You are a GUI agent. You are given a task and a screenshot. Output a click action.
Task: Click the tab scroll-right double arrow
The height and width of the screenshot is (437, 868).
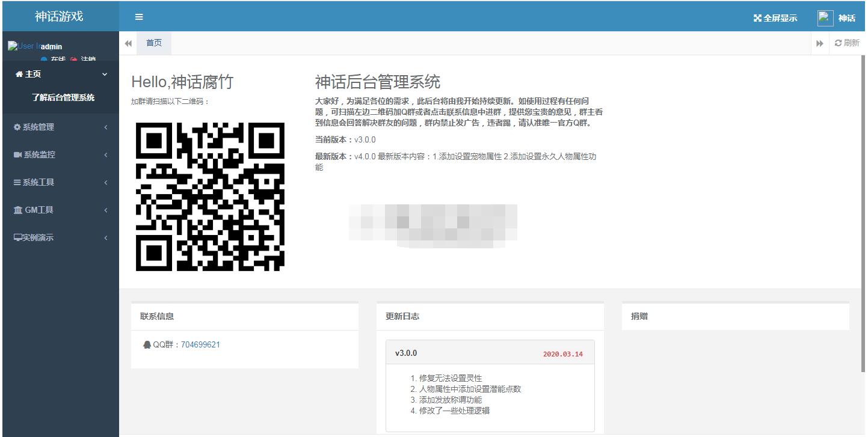819,43
